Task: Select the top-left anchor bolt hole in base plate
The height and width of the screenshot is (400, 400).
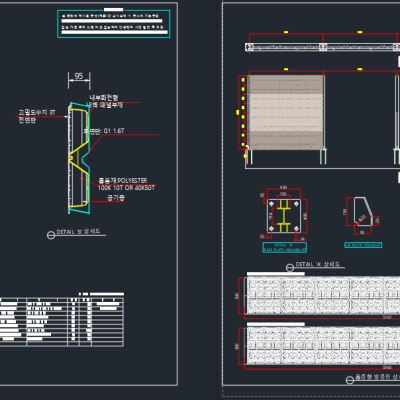Action: point(271,204)
